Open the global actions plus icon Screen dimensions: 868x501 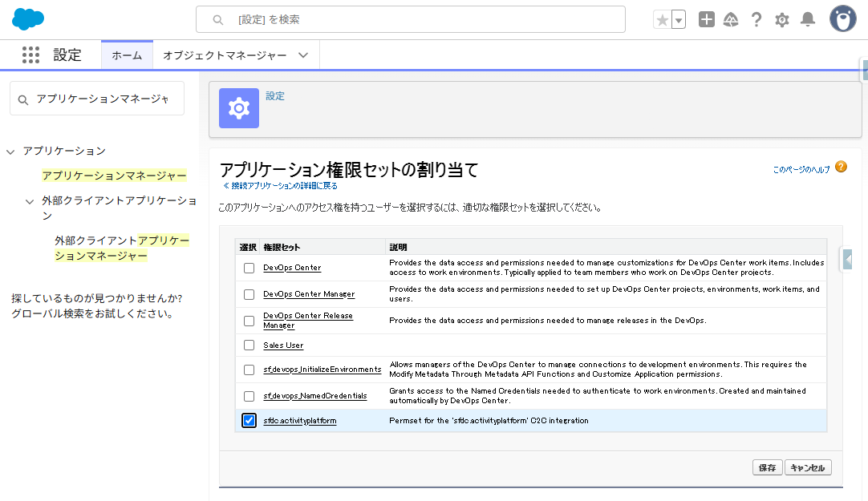tap(707, 19)
